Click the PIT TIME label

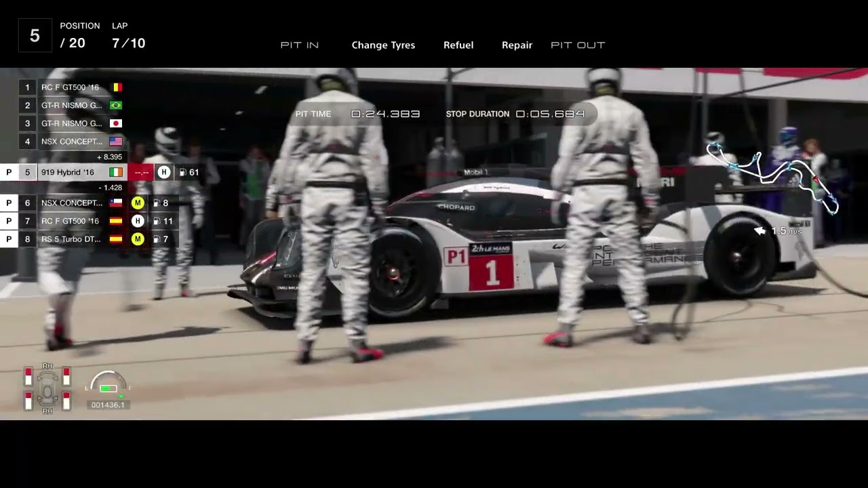click(313, 114)
